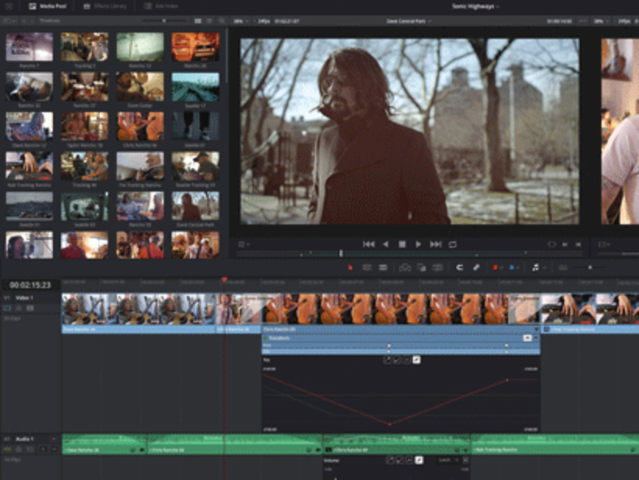Viewport: 639px width, 480px height.
Task: Play forward in the viewer
Action: click(x=418, y=244)
